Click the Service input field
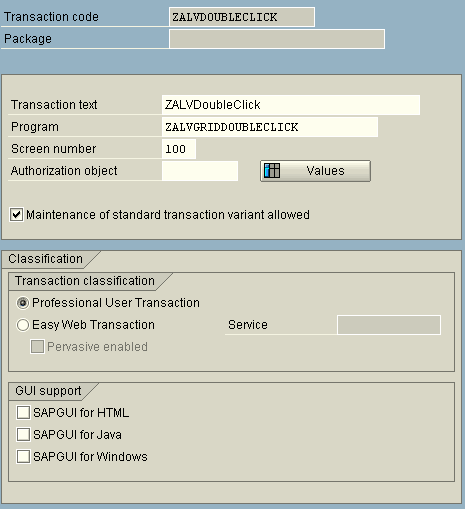465x509 pixels. [389, 325]
